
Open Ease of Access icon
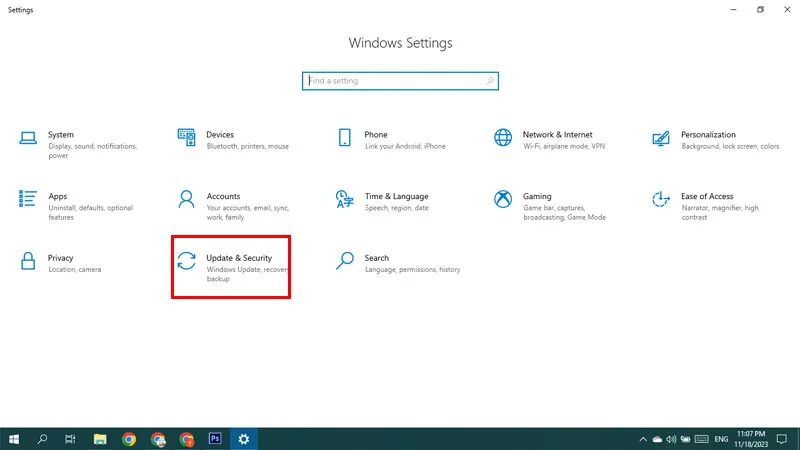click(661, 199)
